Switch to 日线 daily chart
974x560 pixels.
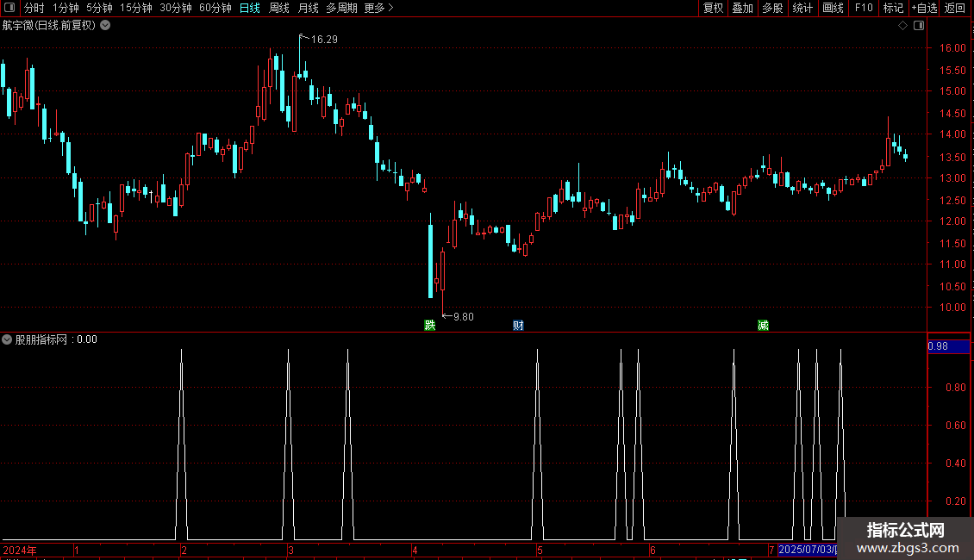click(x=250, y=8)
